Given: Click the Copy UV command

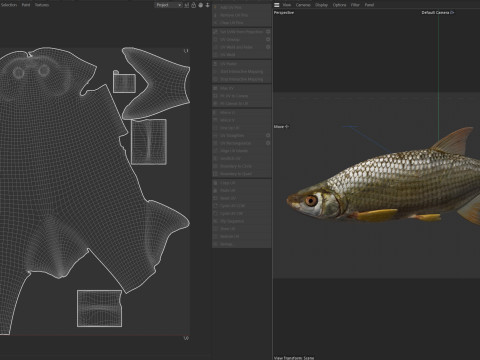Looking at the screenshot, I should 242,183.
